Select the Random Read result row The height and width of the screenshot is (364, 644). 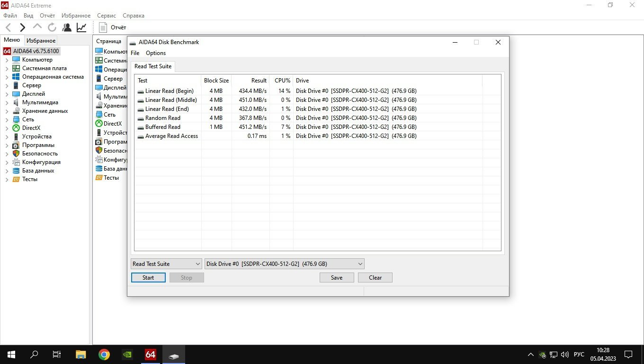pos(317,118)
